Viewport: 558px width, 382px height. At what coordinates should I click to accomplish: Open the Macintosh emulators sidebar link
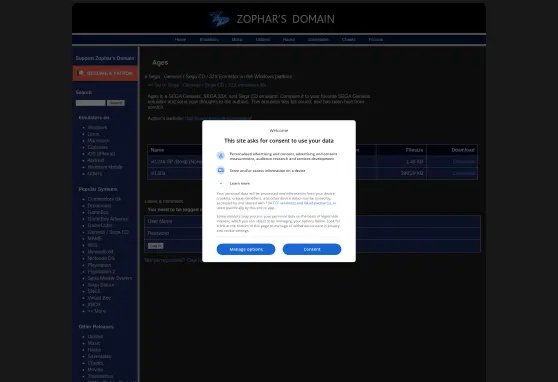click(x=99, y=141)
